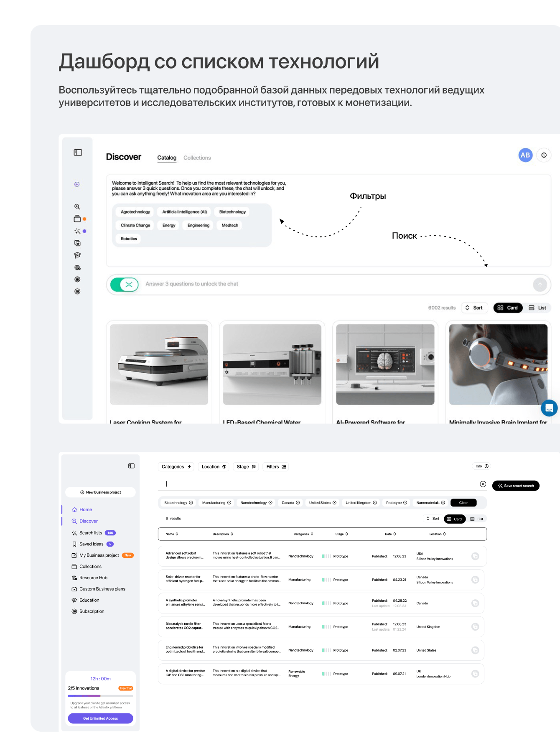Open the magic wand icon with purple dot
The image size is (560, 756).
77,231
